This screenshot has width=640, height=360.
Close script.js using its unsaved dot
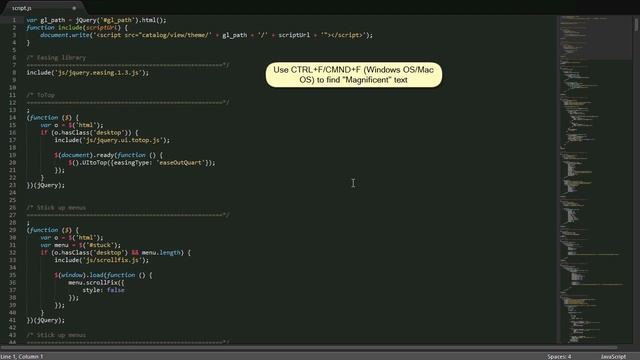coord(74,8)
